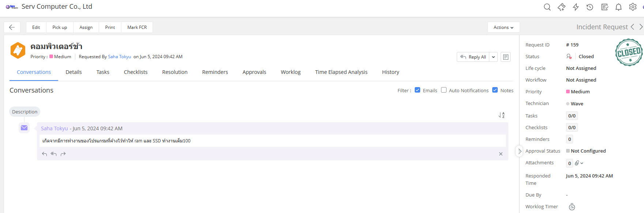Viewport: 644px width, 213px height.
Task: Open the settings gear icon
Action: pyautogui.click(x=633, y=7)
